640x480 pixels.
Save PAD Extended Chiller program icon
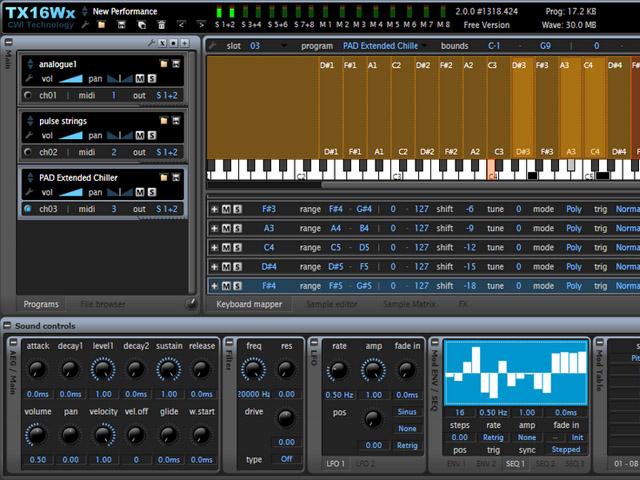tap(176, 178)
